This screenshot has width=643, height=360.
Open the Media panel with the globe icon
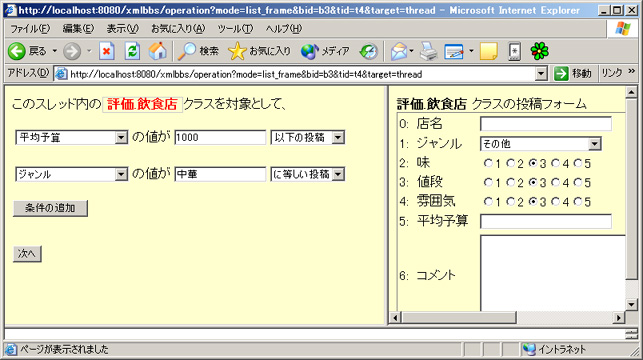[x=310, y=51]
